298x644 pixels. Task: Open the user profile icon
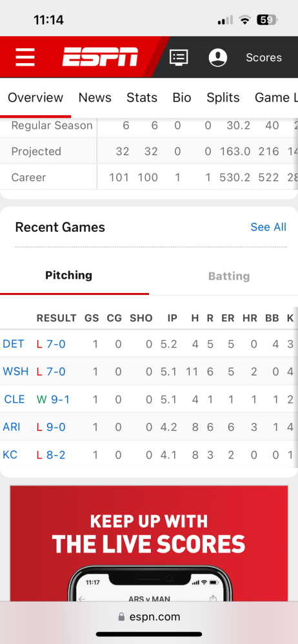pos(218,57)
